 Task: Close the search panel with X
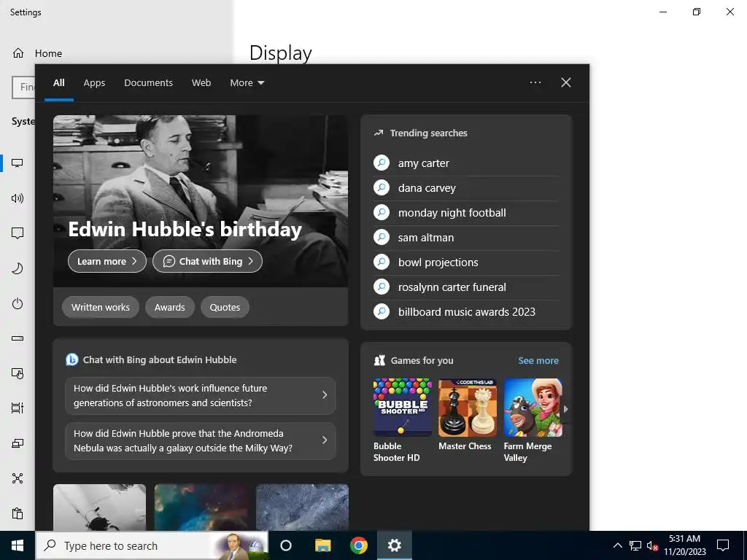pos(566,82)
